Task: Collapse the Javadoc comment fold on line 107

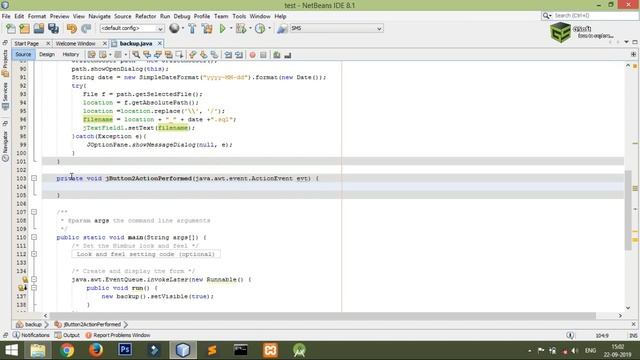Action: (x=34, y=212)
